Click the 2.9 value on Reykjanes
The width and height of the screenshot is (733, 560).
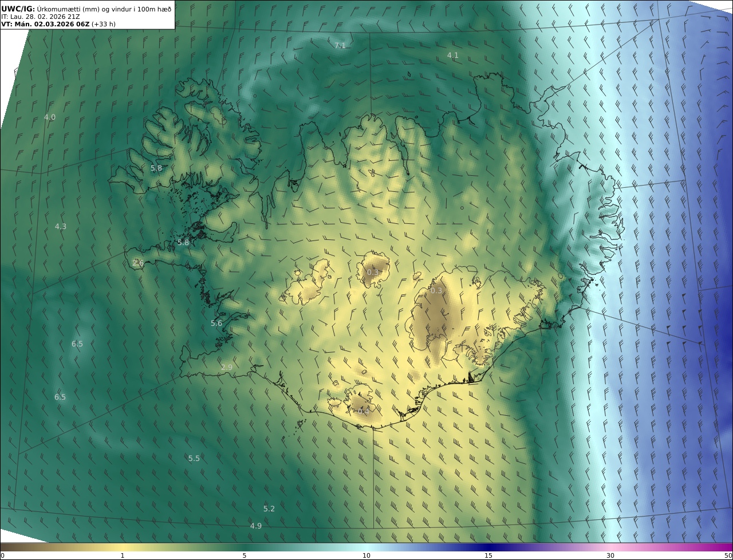pyautogui.click(x=227, y=367)
